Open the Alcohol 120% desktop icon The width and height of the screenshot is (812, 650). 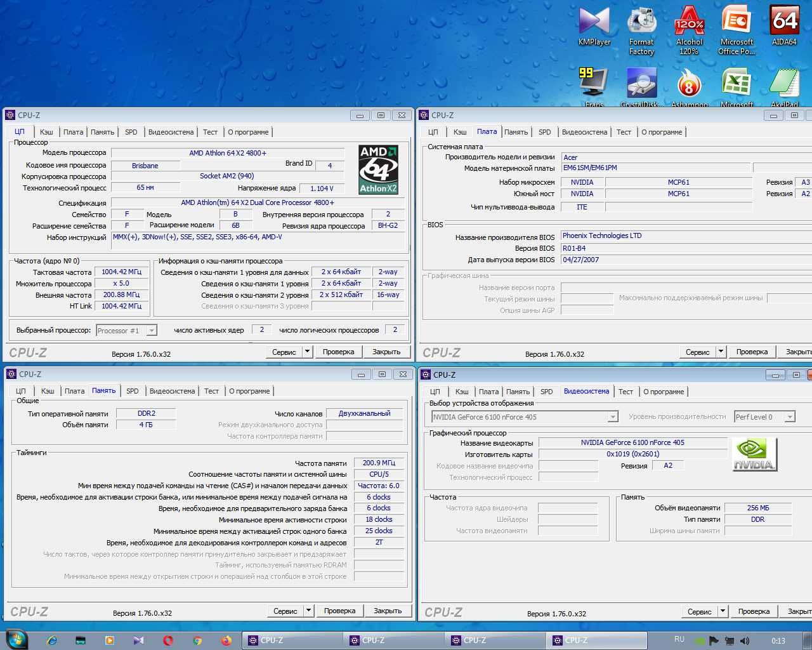[x=689, y=31]
